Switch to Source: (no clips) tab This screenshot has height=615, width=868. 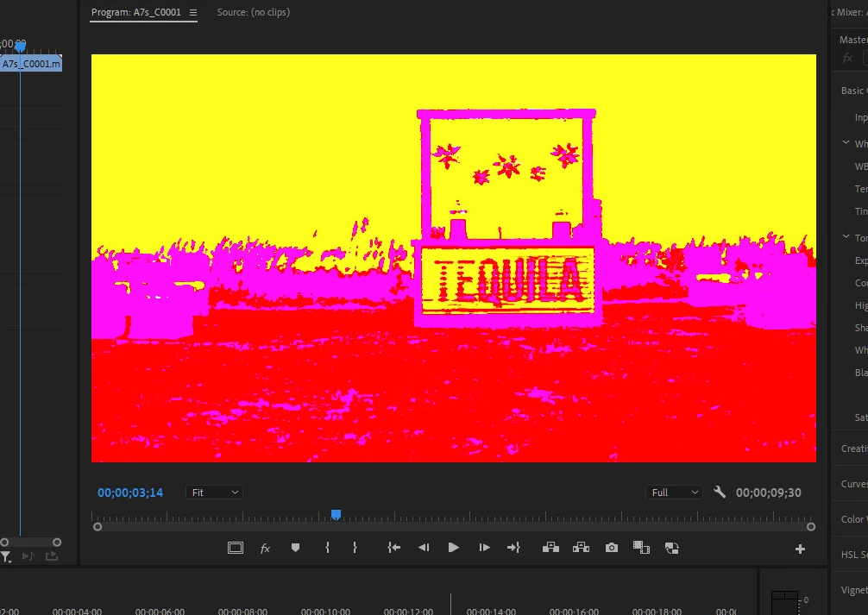(253, 12)
